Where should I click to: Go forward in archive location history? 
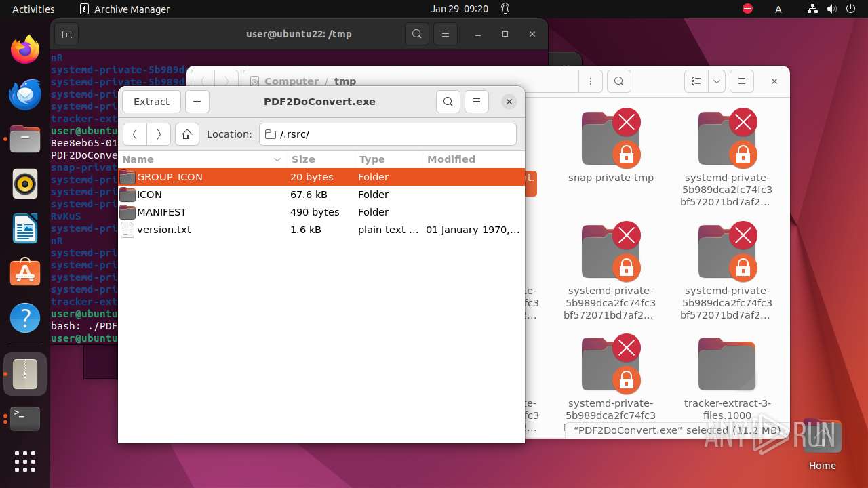(159, 134)
